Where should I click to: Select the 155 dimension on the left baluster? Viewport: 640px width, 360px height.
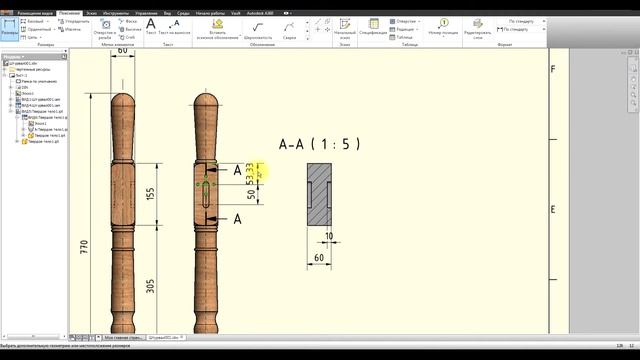[151, 194]
